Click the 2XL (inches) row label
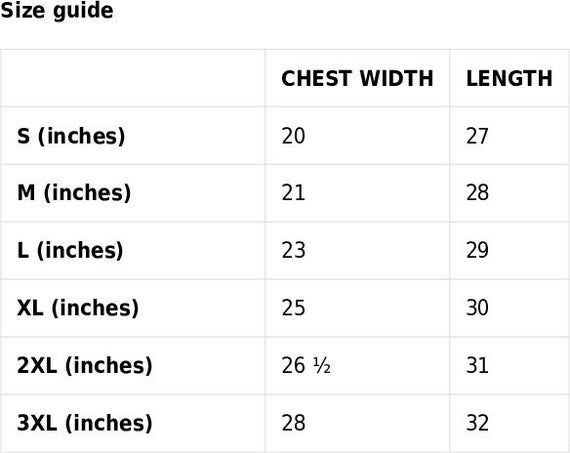Screen dimensions: 570x453 tap(85, 366)
